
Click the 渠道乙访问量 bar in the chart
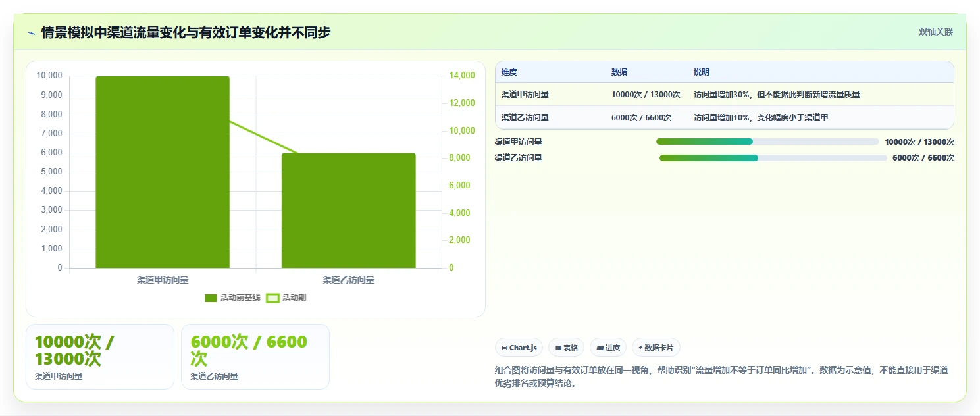point(349,211)
